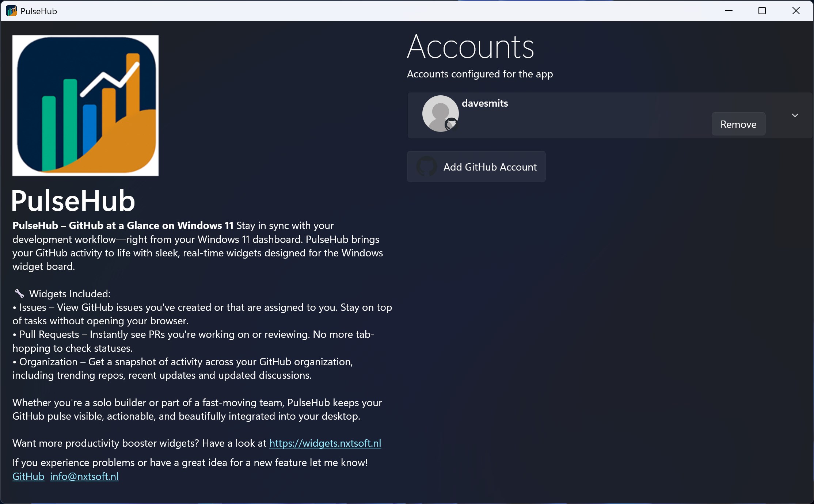This screenshot has width=814, height=504.
Task: Minimize the PulseHub window
Action: pyautogui.click(x=729, y=11)
